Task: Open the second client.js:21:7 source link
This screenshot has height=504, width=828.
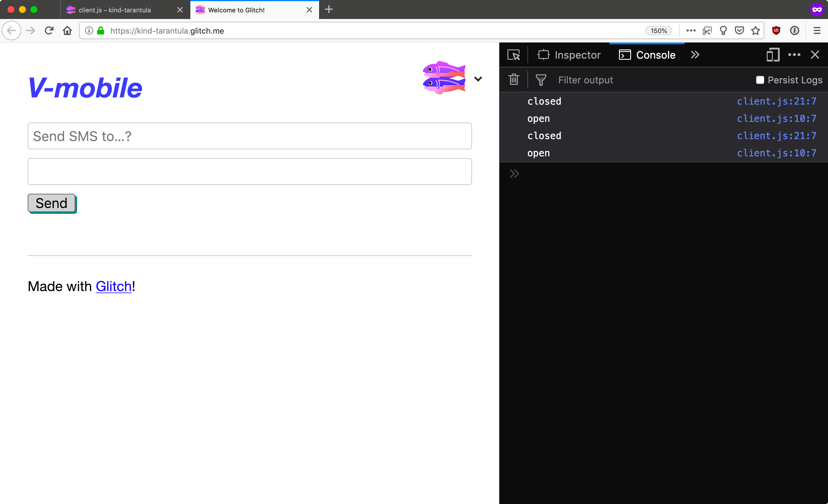Action: coord(776,136)
